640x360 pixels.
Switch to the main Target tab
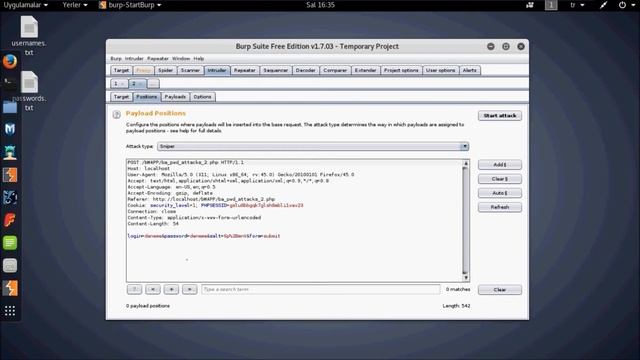pos(121,70)
